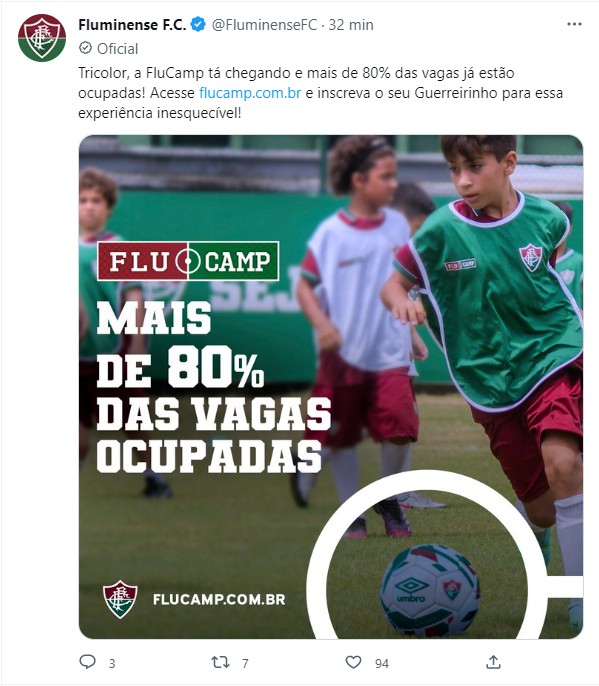The height and width of the screenshot is (686, 599).
Task: Click the Fluminense F.C. display name
Action: point(132,25)
